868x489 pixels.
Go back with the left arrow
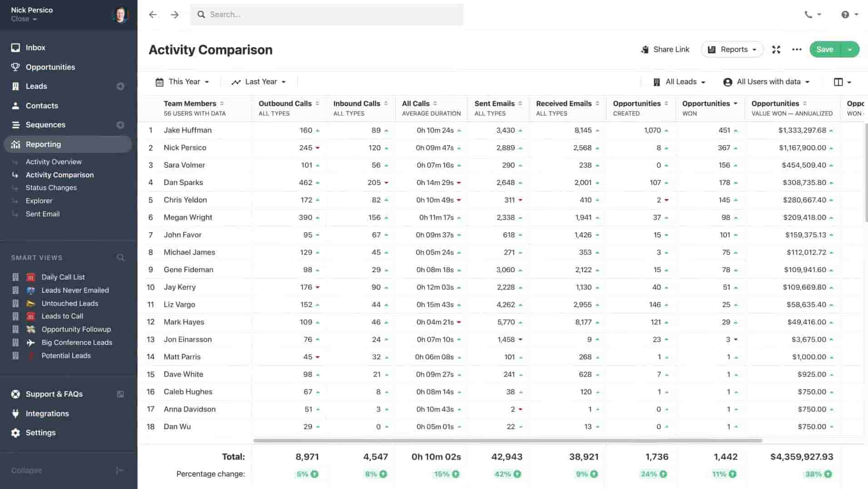[153, 15]
